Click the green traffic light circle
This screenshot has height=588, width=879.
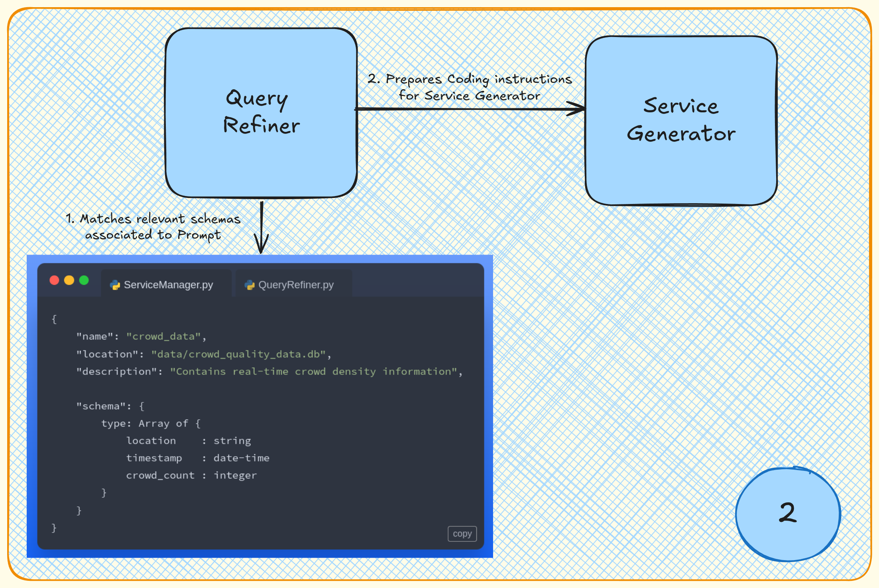84,280
